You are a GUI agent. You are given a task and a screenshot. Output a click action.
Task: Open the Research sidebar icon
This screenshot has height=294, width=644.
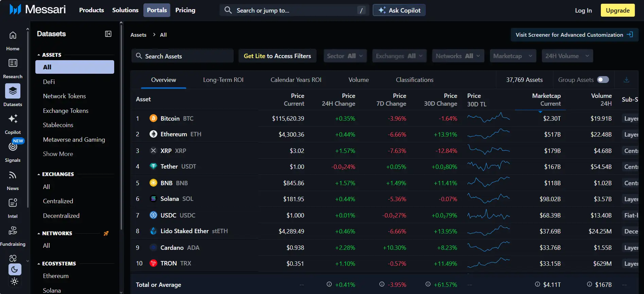(13, 64)
